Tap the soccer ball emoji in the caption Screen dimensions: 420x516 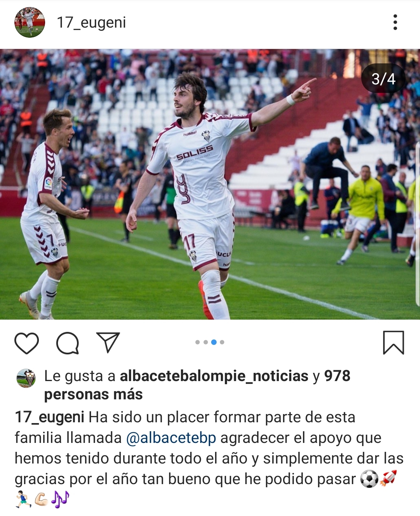369,479
